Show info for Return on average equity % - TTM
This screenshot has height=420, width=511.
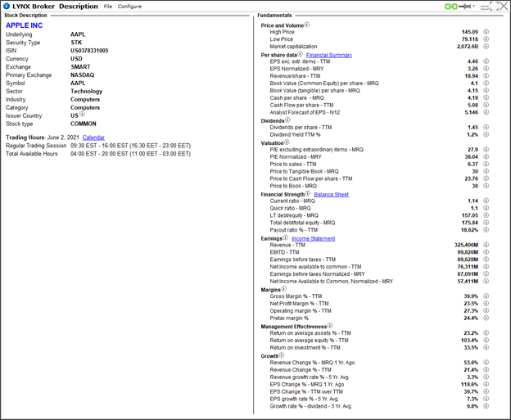[x=486, y=340]
